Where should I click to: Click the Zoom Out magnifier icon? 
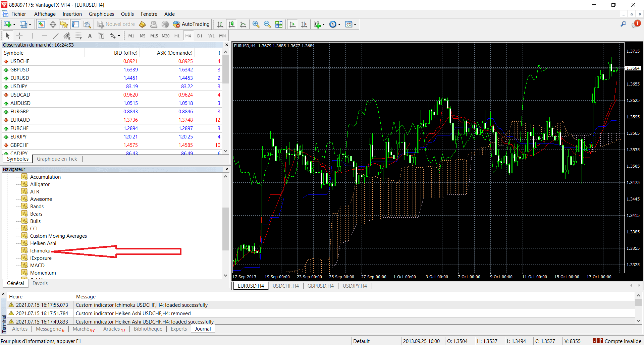tap(267, 24)
